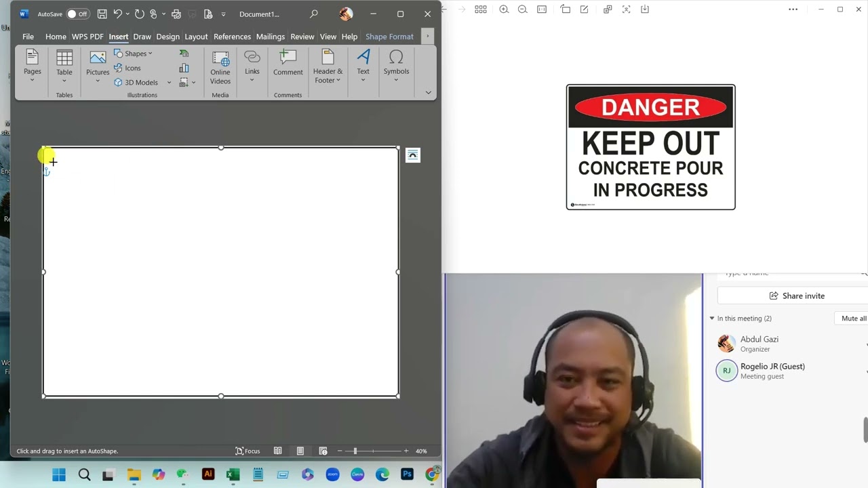Open Pictures insert option
The height and width of the screenshot is (488, 868).
tap(98, 66)
